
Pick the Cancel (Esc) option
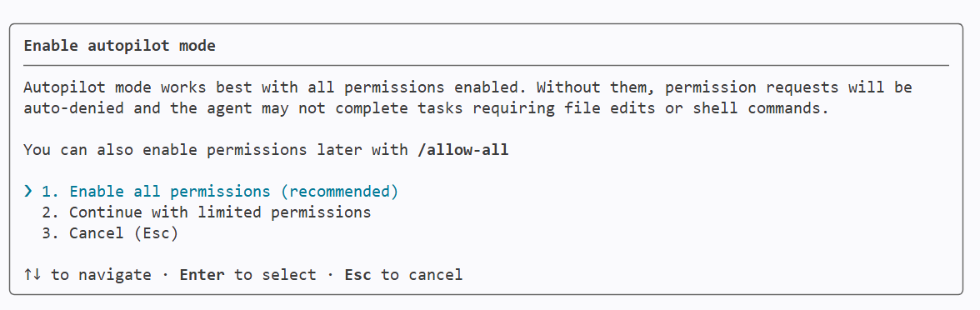coord(111,233)
